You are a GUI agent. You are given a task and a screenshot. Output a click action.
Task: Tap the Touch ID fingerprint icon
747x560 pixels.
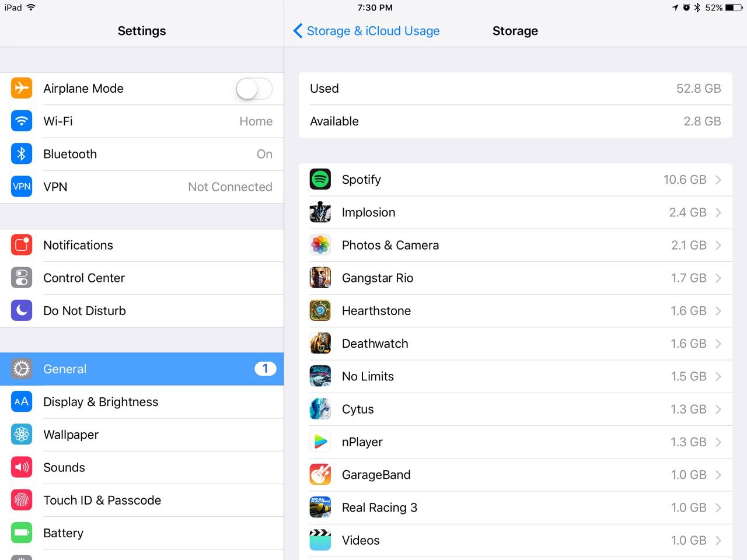click(22, 500)
